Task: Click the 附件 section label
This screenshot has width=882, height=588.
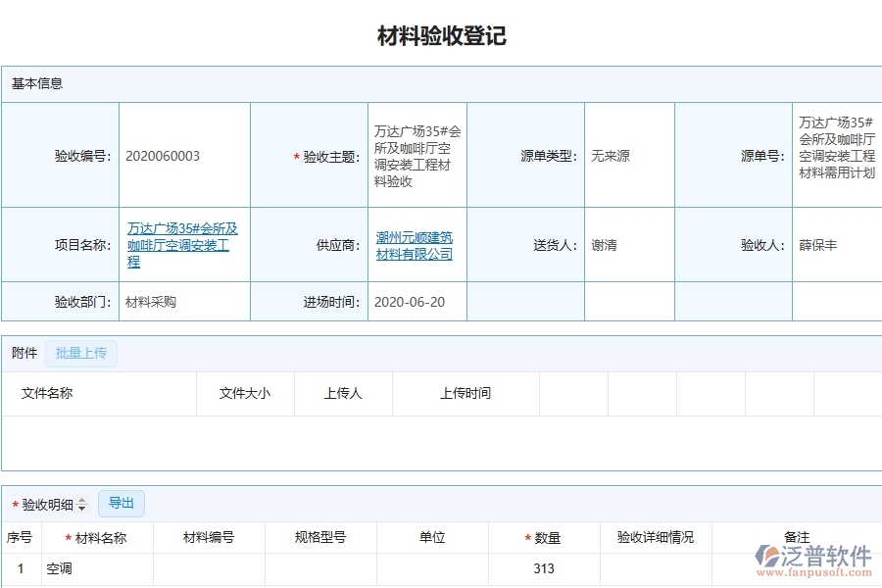Action: tap(23, 353)
